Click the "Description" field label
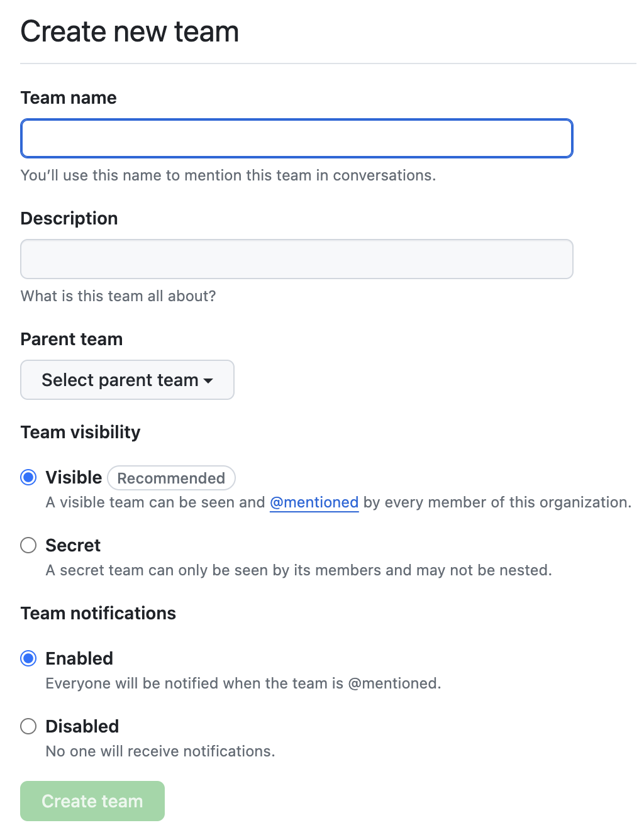644x835 pixels. click(69, 218)
